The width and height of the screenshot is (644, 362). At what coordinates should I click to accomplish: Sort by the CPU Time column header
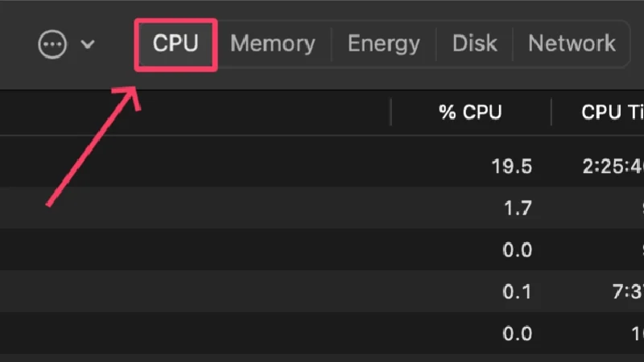coord(612,113)
